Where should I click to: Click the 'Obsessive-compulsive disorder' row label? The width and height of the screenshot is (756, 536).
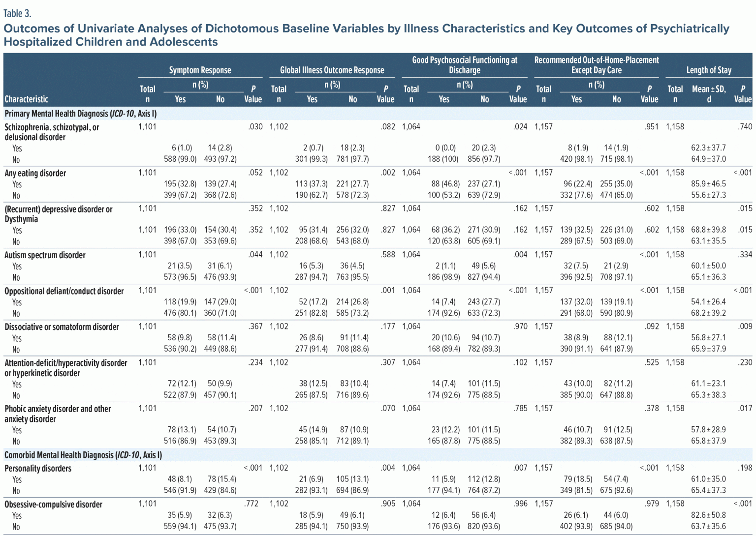53,505
